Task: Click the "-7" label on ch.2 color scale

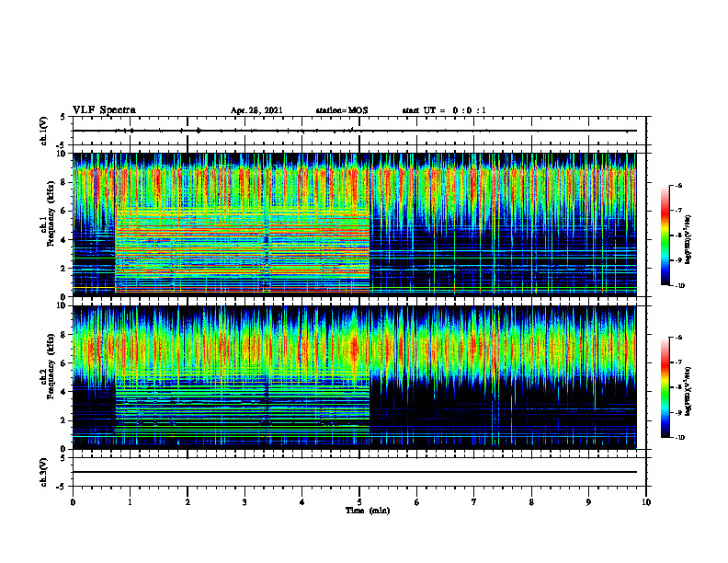Action: [678, 362]
